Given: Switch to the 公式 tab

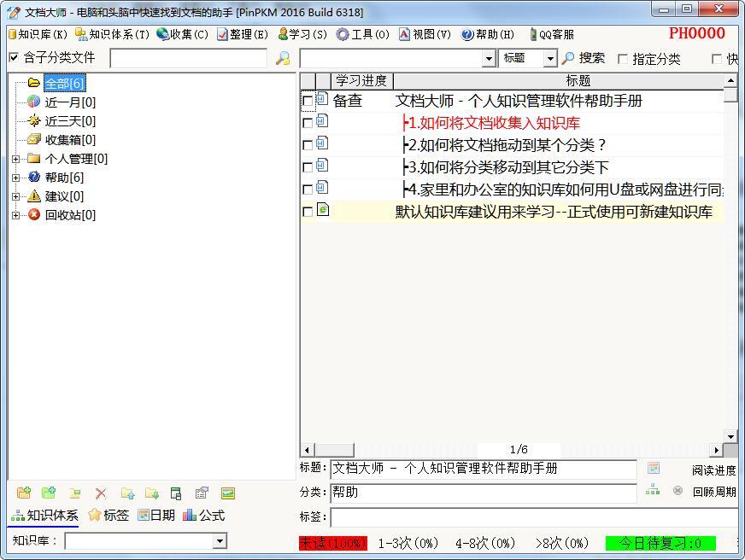Looking at the screenshot, I should [204, 516].
